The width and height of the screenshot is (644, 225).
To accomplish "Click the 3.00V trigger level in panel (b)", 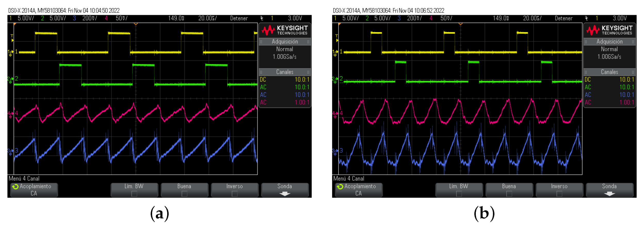I will click(619, 18).
